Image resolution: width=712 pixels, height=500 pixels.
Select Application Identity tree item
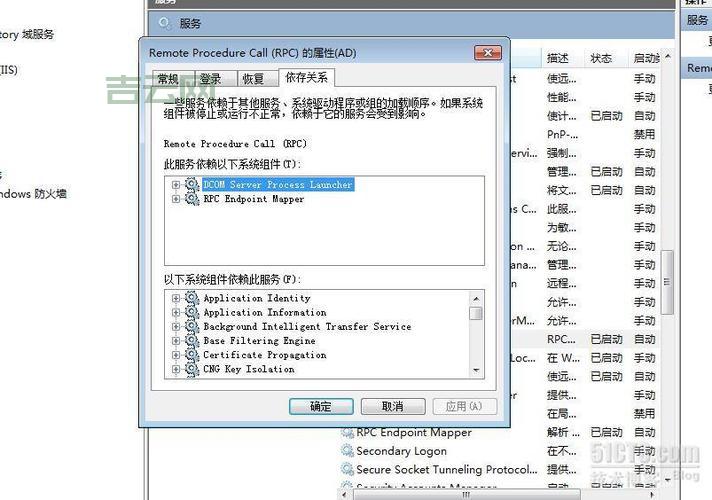pos(257,298)
